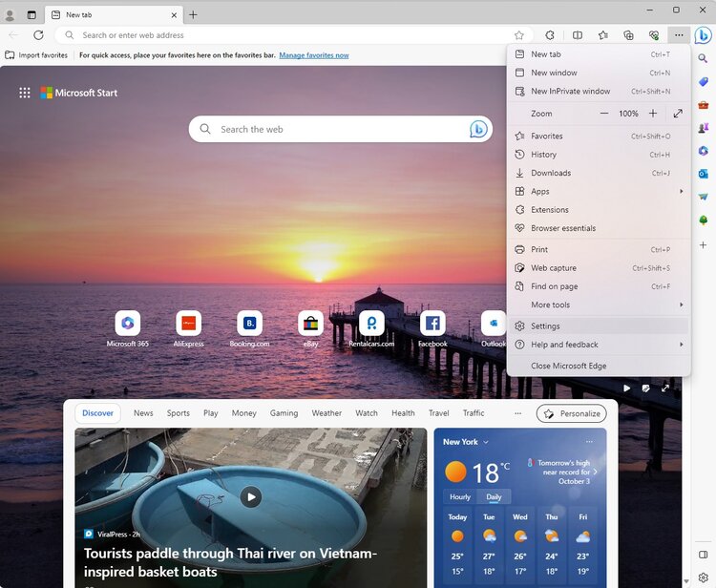This screenshot has height=588, width=716.
Task: Open the profile avatar icon
Action: pos(10,15)
